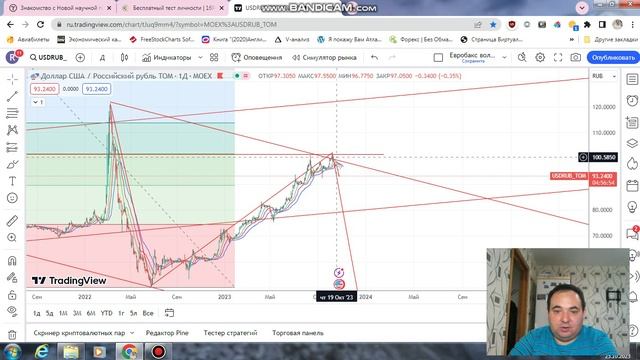This screenshot has width=640, height=360.
Task: Open the Редактор Pine tab
Action: coord(167,333)
